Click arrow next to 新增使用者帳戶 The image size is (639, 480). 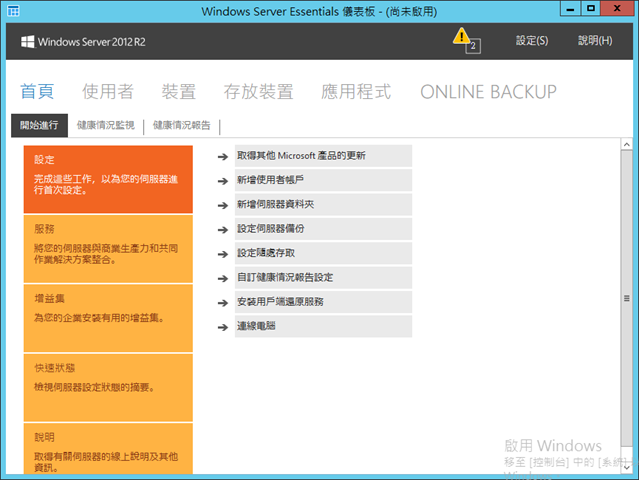(x=223, y=181)
